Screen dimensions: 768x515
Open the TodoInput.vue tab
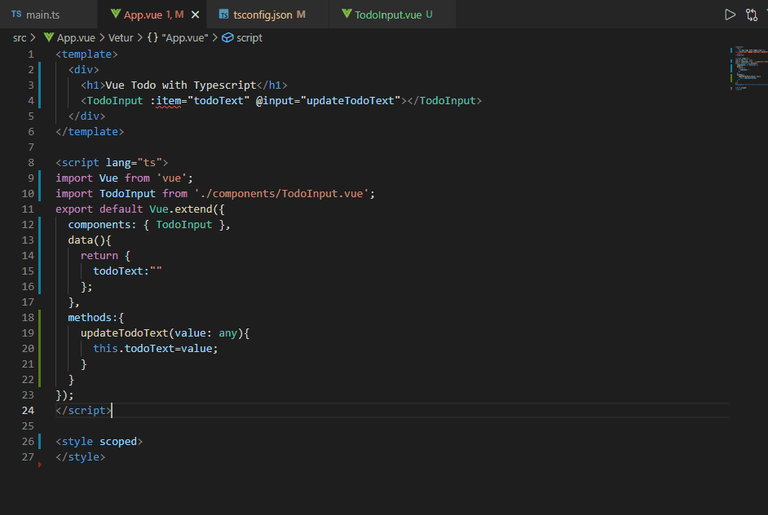coord(393,15)
